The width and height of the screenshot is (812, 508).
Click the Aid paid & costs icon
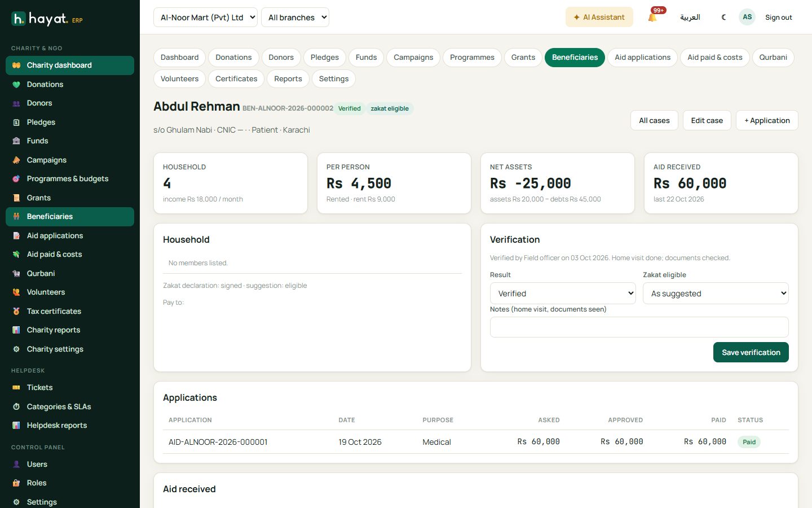pyautogui.click(x=16, y=255)
